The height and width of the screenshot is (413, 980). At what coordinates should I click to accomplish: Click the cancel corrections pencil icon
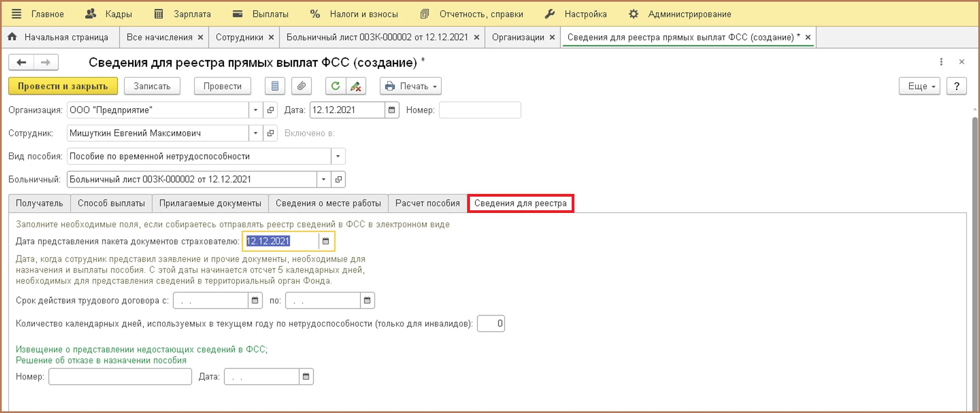click(356, 86)
